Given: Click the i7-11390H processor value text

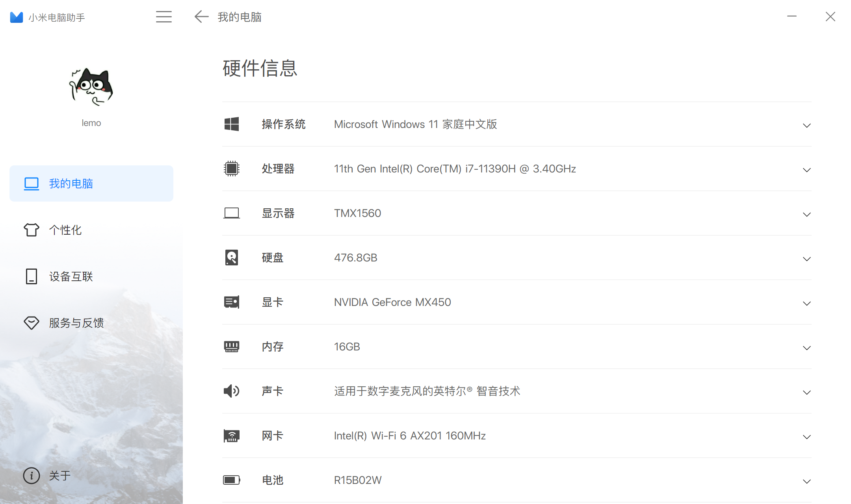Looking at the screenshot, I should [x=455, y=169].
